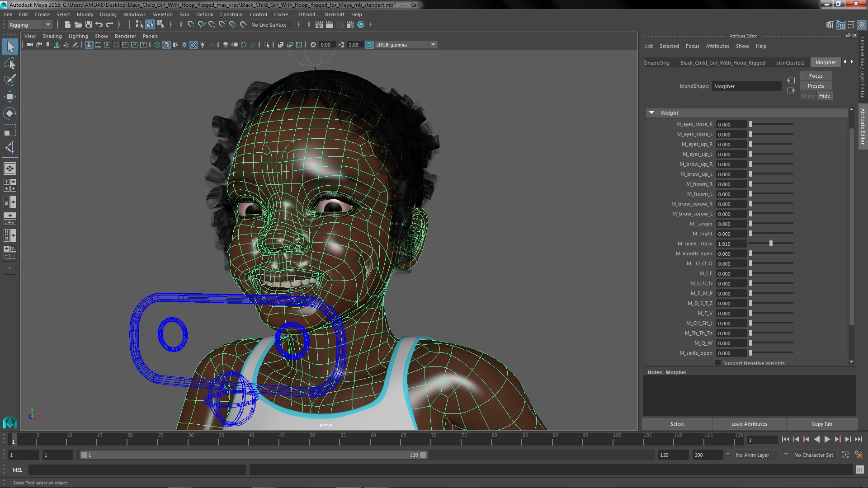The image size is (868, 488).
Task: Toggle color management ON button
Action: pyautogui.click(x=369, y=45)
